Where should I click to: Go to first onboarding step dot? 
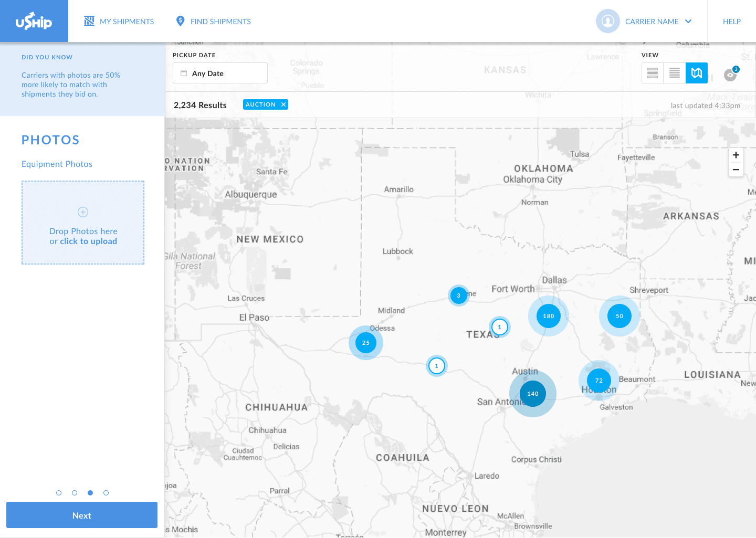[59, 493]
